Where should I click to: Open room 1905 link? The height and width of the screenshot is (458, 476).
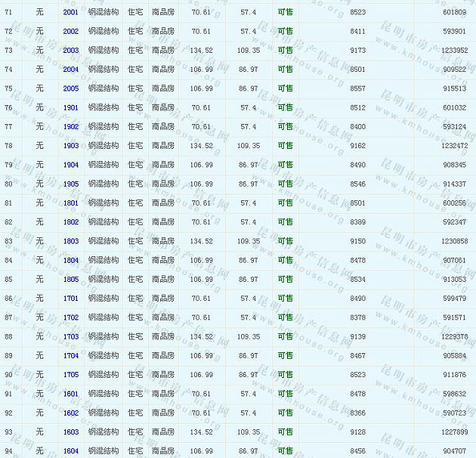(70, 184)
